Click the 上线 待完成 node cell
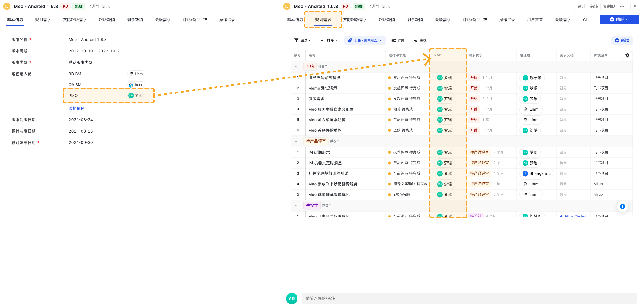The width and height of the screenshot is (644, 308). [400, 130]
